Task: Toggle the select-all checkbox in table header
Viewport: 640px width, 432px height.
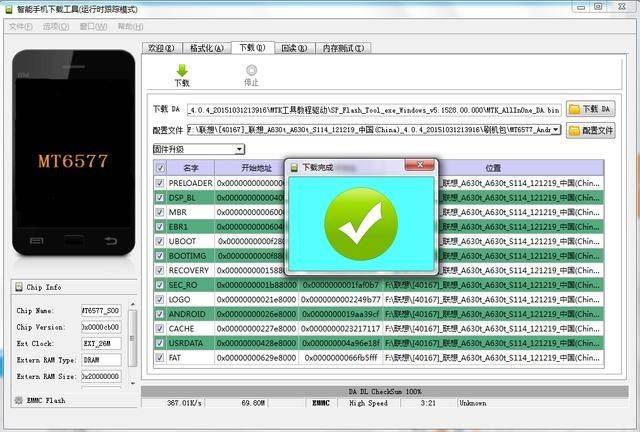Action: (160, 168)
